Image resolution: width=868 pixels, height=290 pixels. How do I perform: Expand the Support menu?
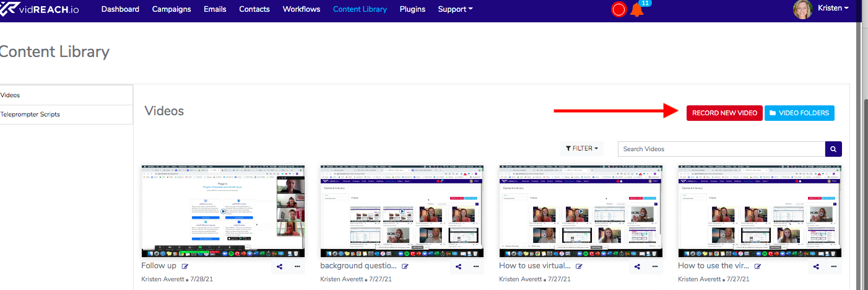click(455, 9)
